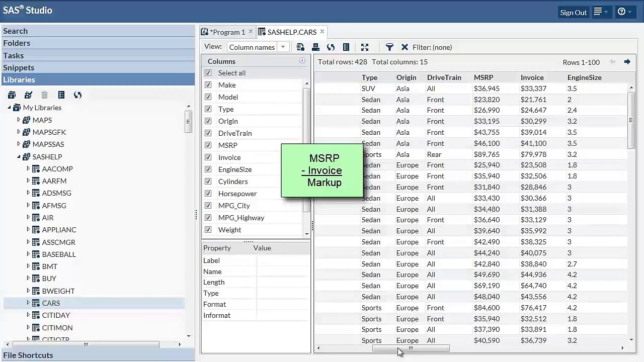Viewport: 644px width, 362px height.
Task: Open the Snippets section
Action: (x=98, y=67)
